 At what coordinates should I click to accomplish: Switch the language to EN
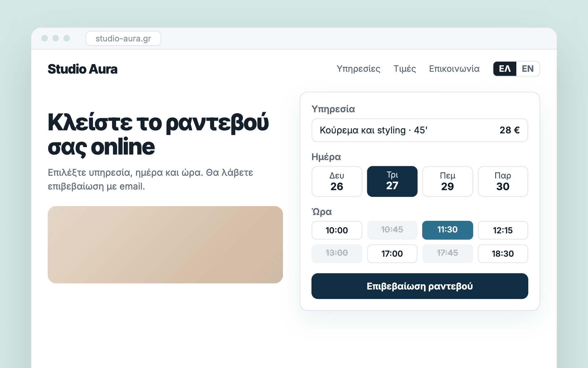[x=528, y=69]
